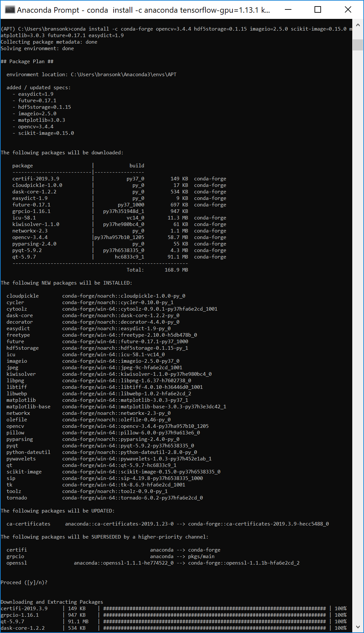Click the 'cytoolz' package row

click(x=112, y=309)
